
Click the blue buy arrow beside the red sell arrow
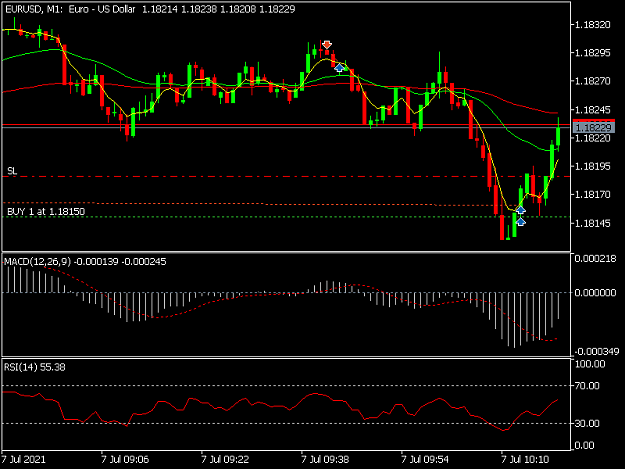[339, 67]
